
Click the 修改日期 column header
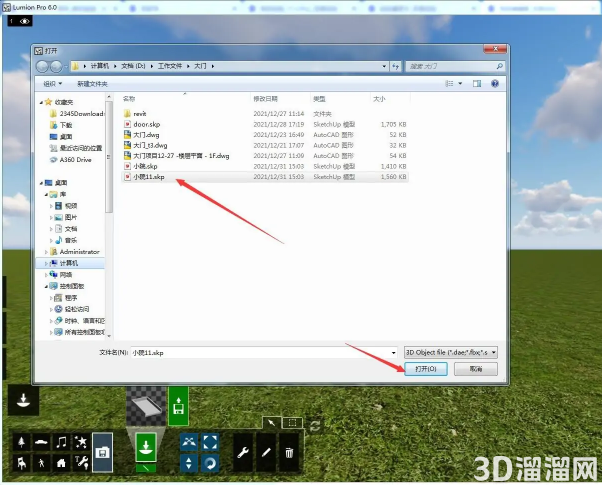tap(280, 99)
